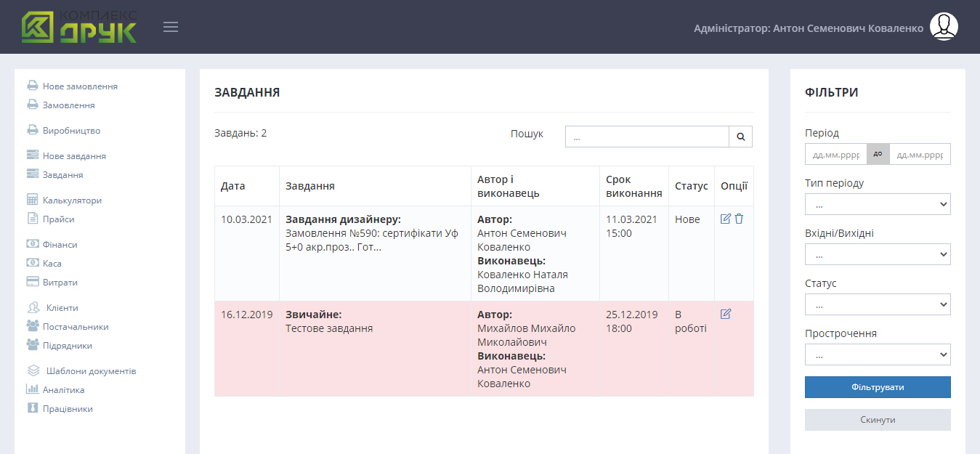The width and height of the screenshot is (980, 454).
Task: Edit the 10.03.2021 designer task
Action: [725, 219]
